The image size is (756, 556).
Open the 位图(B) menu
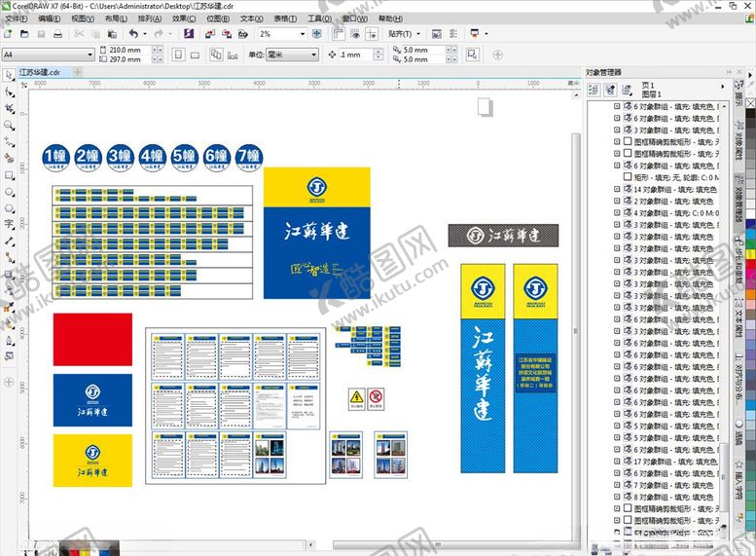click(218, 19)
